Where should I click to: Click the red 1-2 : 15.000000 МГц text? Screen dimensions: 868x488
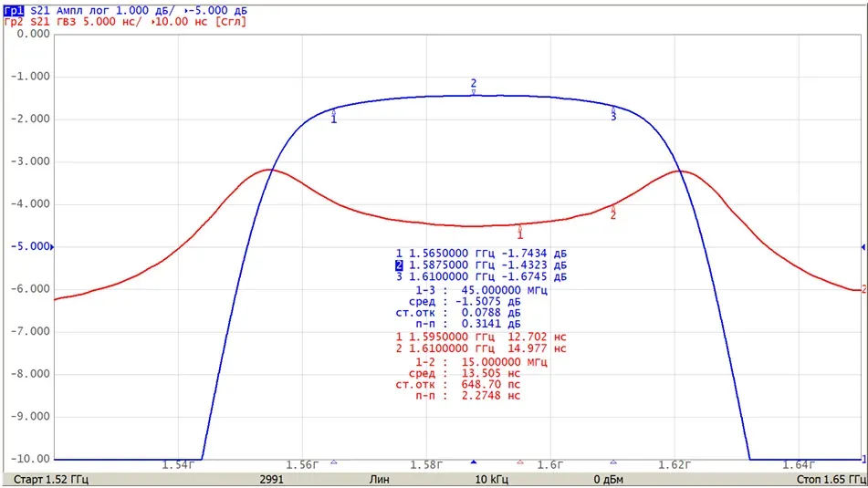tap(481, 362)
